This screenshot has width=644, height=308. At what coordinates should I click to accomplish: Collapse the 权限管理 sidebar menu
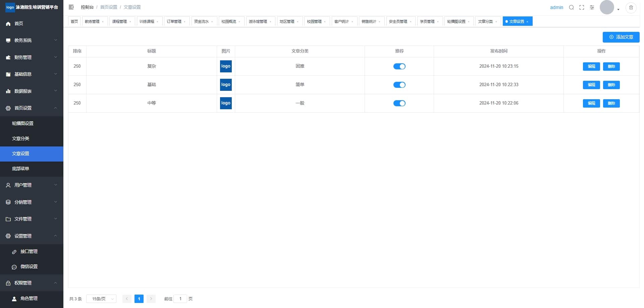[x=32, y=283]
